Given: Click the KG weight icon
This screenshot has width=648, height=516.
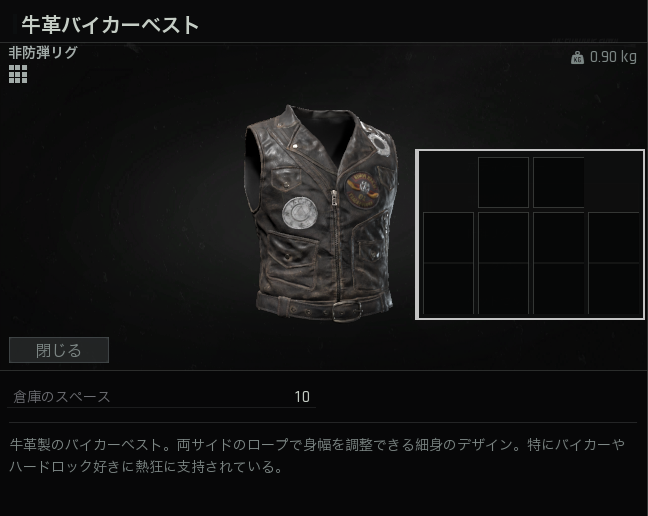Looking at the screenshot, I should tap(577, 57).
